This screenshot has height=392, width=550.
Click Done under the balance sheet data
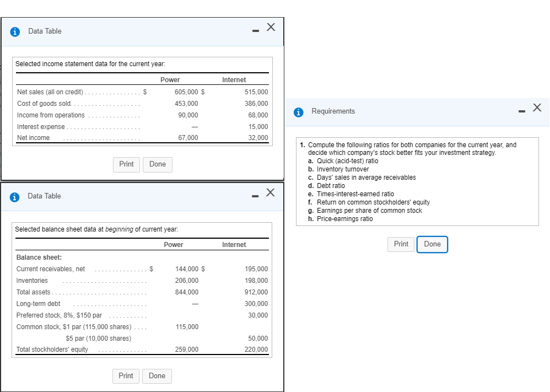click(157, 376)
